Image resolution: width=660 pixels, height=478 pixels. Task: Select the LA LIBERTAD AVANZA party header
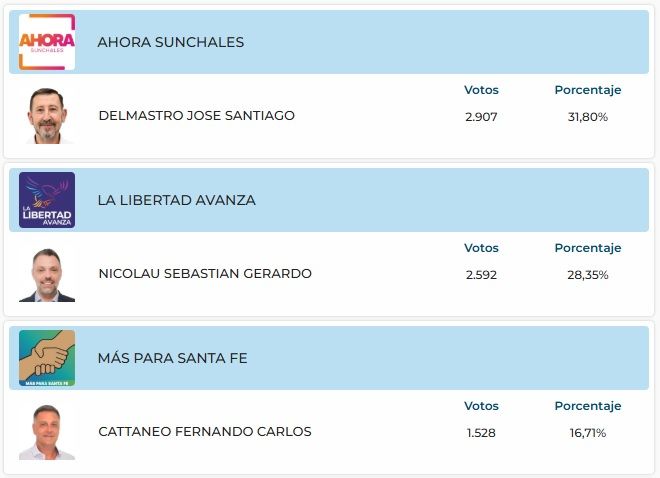point(176,200)
